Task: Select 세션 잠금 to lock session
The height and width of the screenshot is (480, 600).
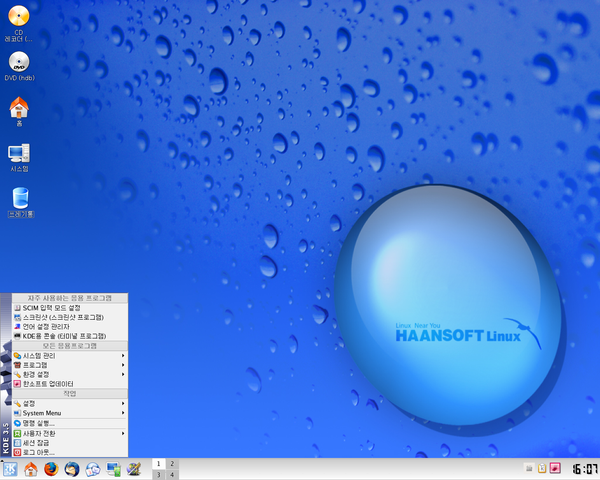Action: (70, 443)
